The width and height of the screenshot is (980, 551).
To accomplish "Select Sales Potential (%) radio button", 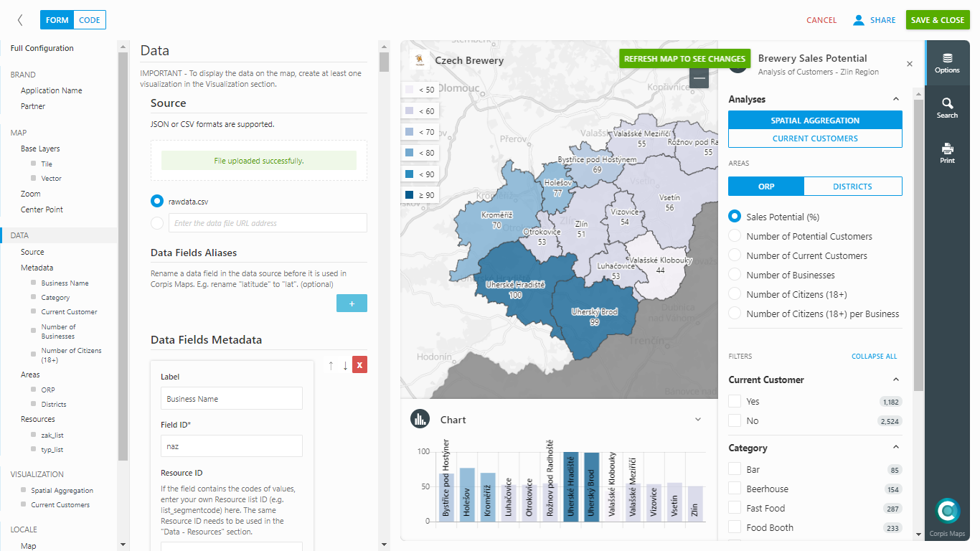I will tap(735, 217).
